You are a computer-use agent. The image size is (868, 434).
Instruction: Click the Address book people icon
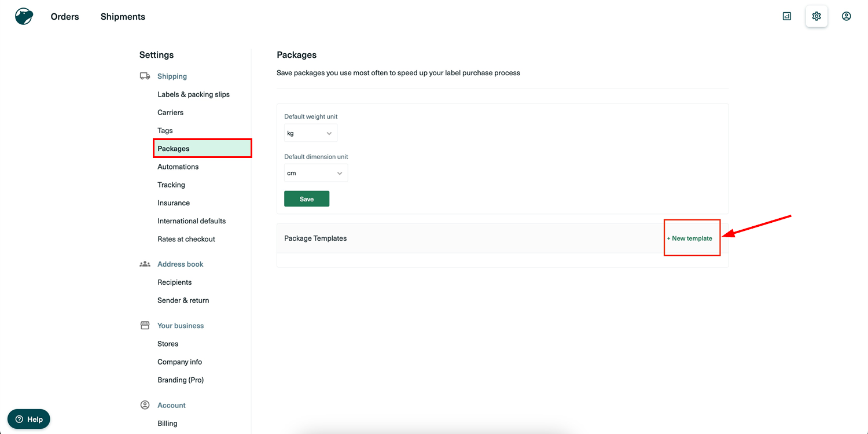point(145,264)
